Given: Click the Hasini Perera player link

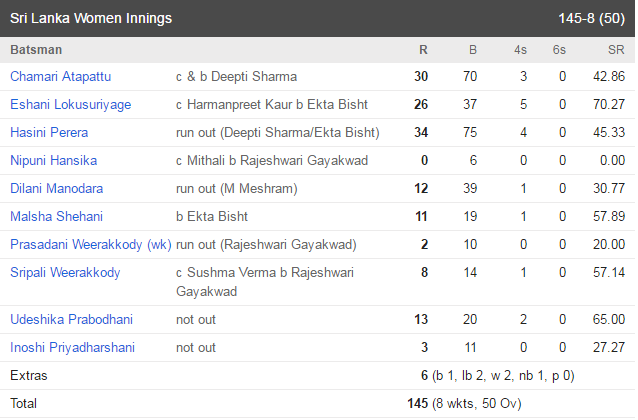Looking at the screenshot, I should [x=49, y=133].
